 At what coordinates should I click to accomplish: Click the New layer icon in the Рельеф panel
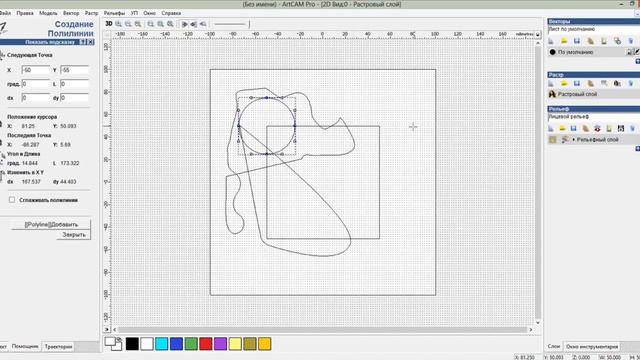coord(551,129)
